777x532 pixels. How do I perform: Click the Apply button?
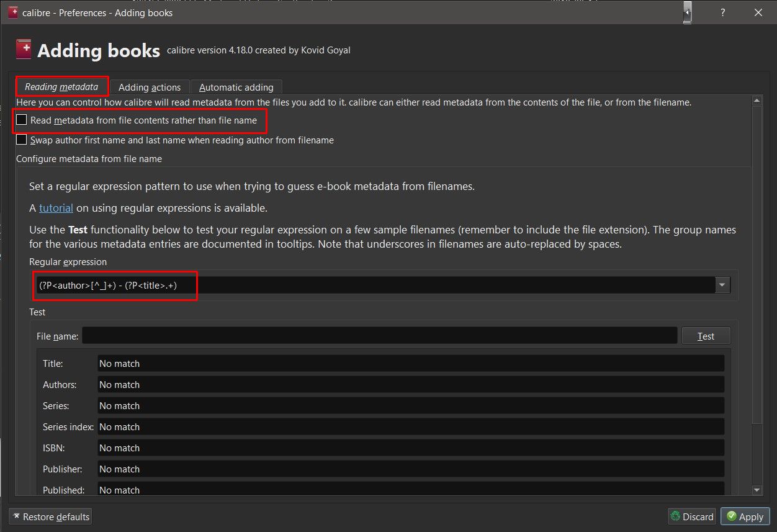(745, 516)
